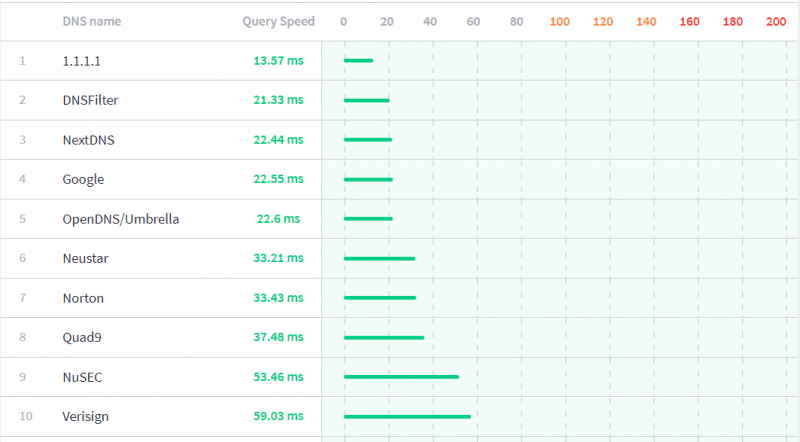Select the Neustar row name
The width and height of the screenshot is (800, 442).
[x=85, y=259]
